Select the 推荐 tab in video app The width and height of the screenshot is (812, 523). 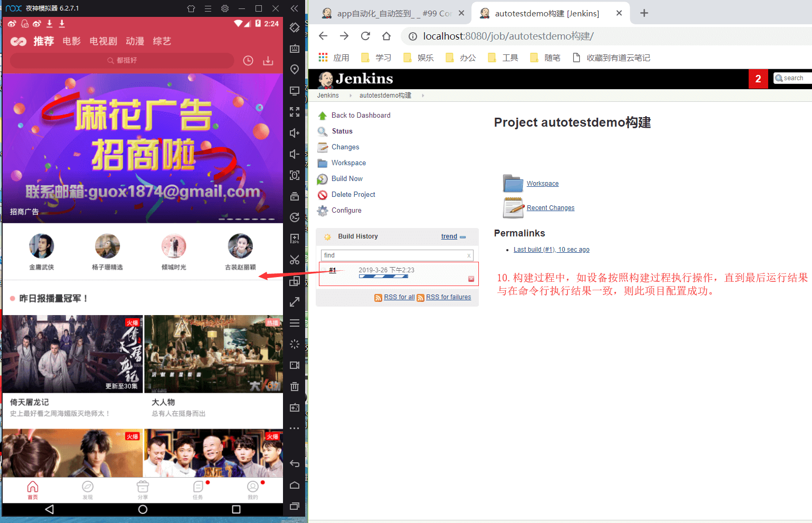[x=44, y=41]
